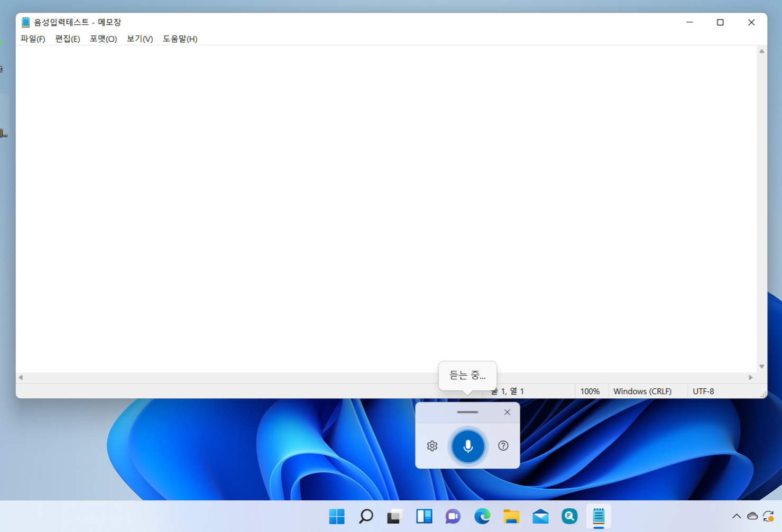Viewport: 782px width, 532px height.
Task: Click the update sync tray icon
Action: coord(769,516)
